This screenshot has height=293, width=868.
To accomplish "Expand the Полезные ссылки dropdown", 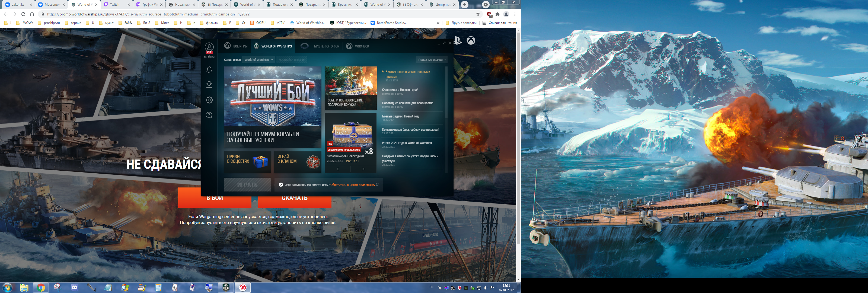I will 432,60.
